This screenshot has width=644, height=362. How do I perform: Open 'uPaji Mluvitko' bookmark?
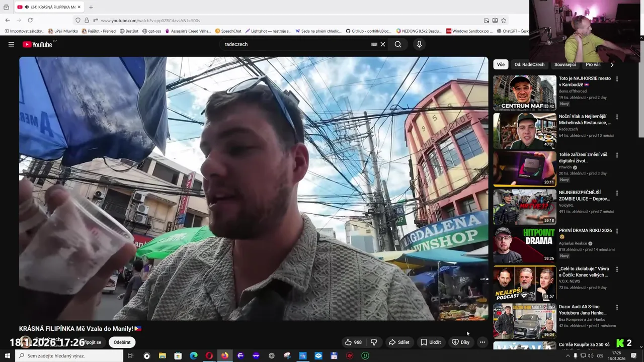tap(63, 31)
